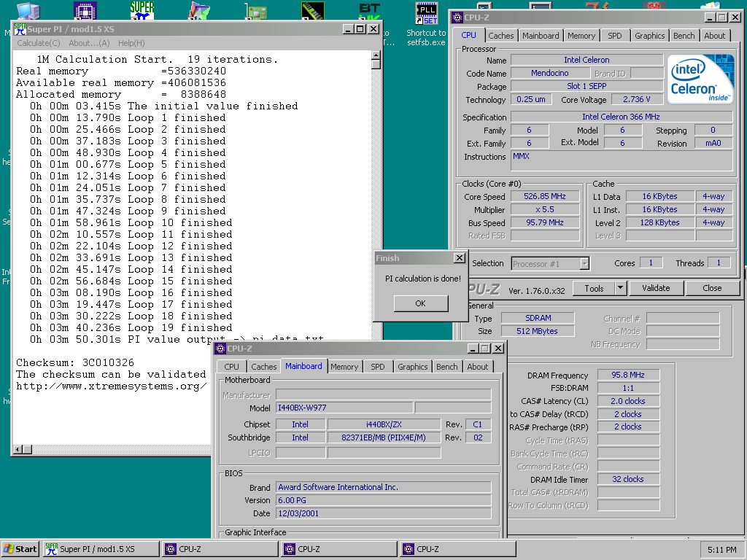Click the 5:11 PM clock in the tray
747x560 pixels.
pos(721,550)
